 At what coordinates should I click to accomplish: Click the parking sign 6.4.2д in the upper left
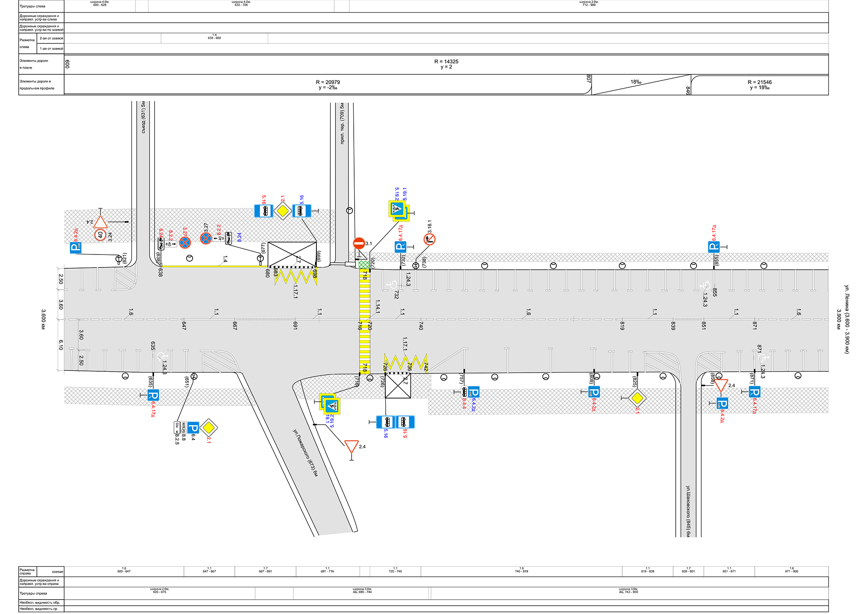[x=76, y=248]
